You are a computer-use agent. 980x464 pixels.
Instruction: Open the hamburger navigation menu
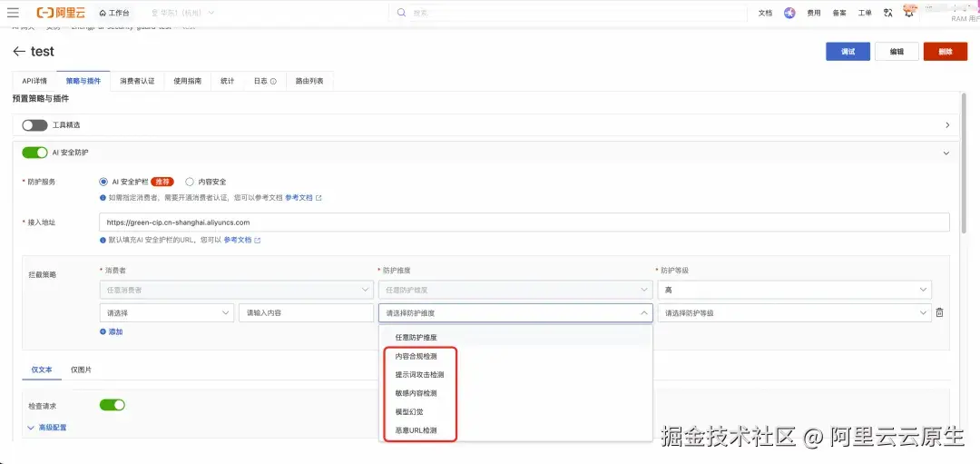pyautogui.click(x=13, y=13)
